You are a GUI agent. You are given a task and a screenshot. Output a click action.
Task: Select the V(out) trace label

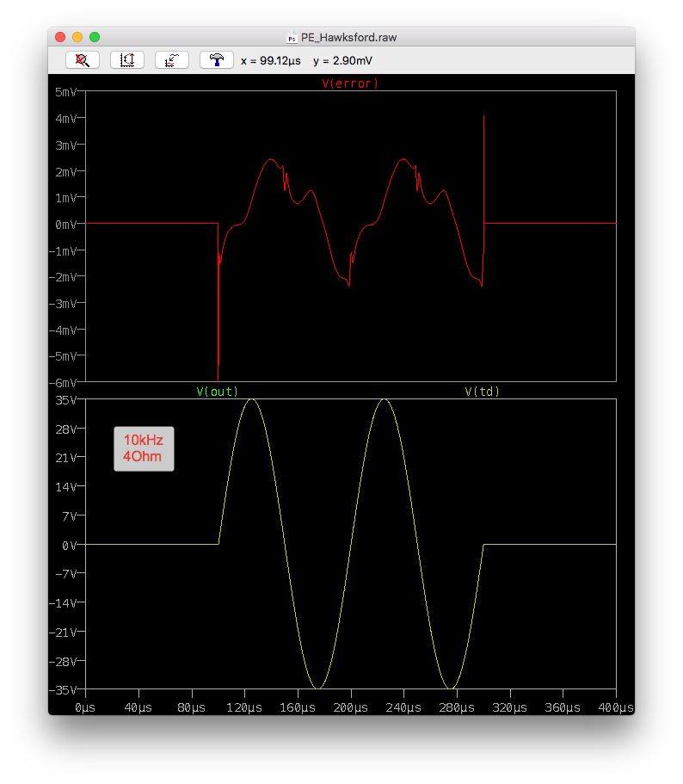[218, 392]
